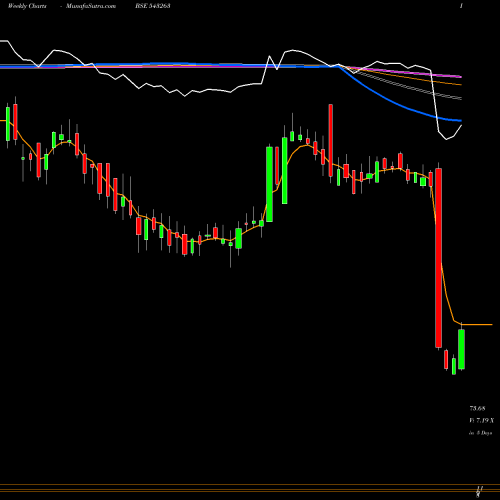Click the price value '73.68'
The height and width of the screenshot is (500, 500).
[477, 408]
